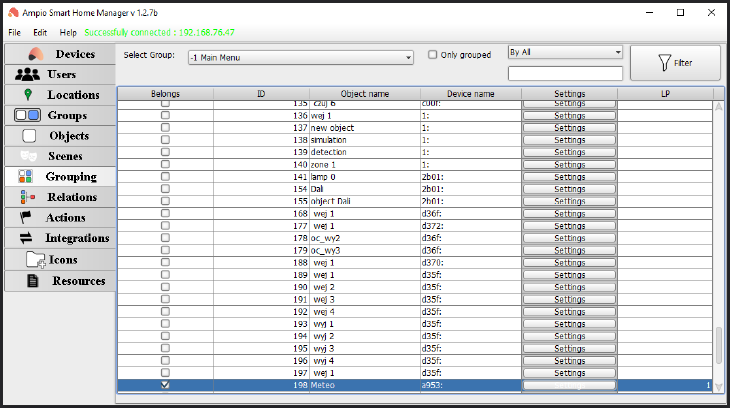Click the Belongs column header
730x408 pixels.
165,94
